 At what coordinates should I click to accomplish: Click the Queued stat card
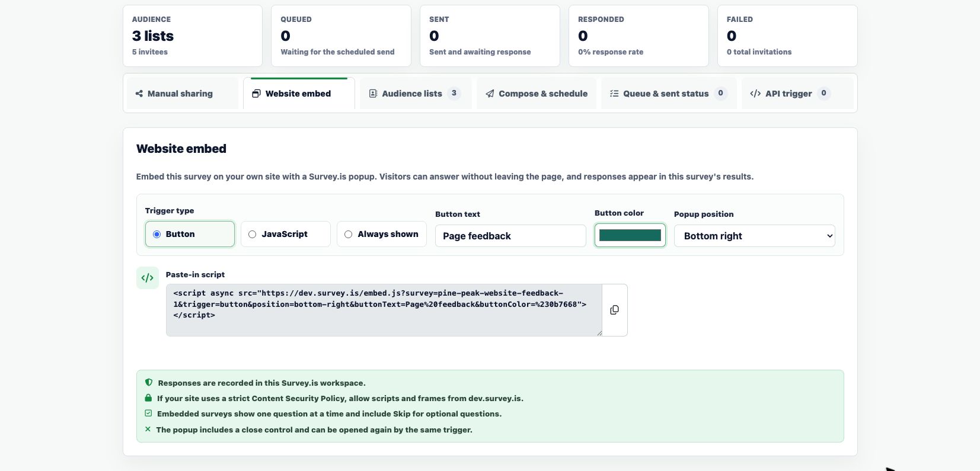pos(341,36)
